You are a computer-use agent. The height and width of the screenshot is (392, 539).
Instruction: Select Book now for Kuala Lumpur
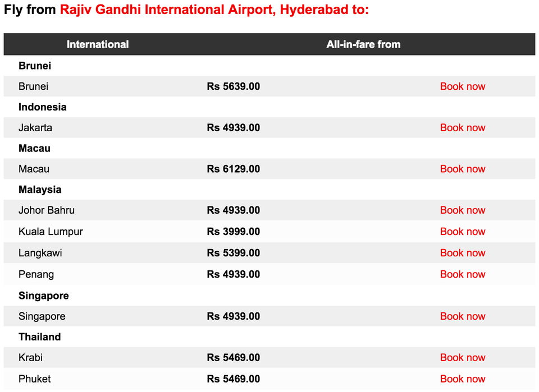click(x=462, y=232)
